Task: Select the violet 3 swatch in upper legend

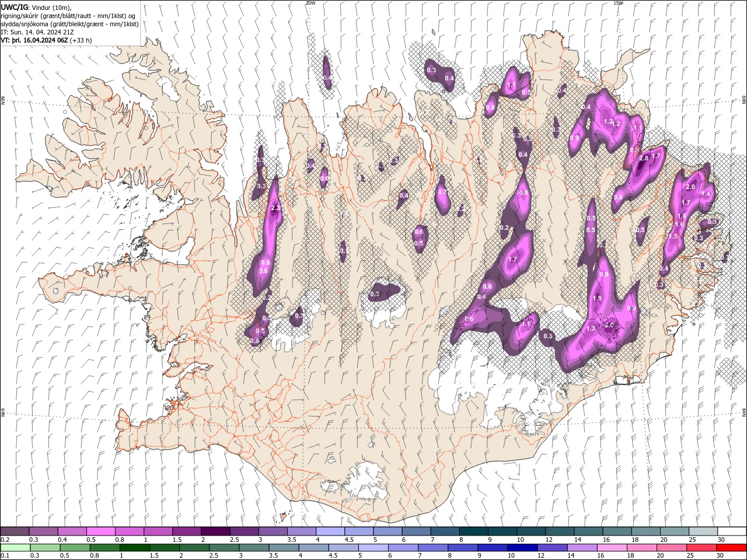Action: (x=273, y=531)
